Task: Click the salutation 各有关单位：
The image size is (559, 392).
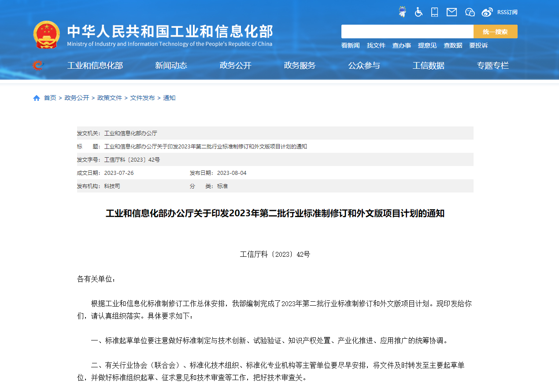Action: click(96, 279)
